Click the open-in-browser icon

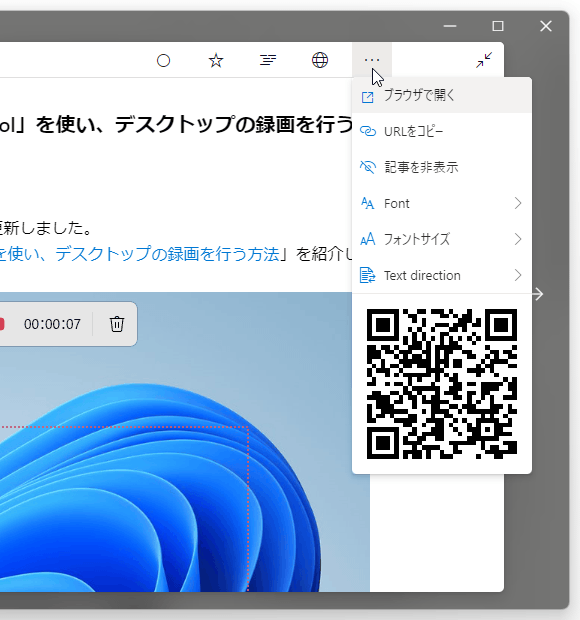[368, 97]
